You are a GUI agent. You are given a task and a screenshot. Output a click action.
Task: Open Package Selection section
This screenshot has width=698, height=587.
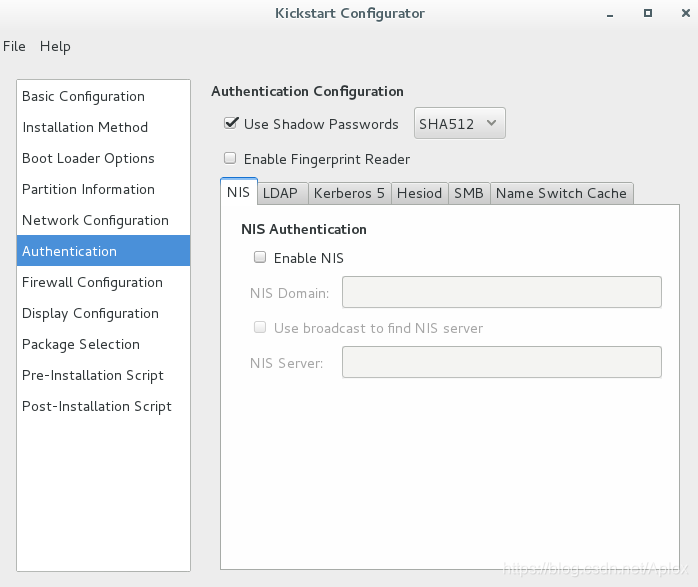click(103, 344)
